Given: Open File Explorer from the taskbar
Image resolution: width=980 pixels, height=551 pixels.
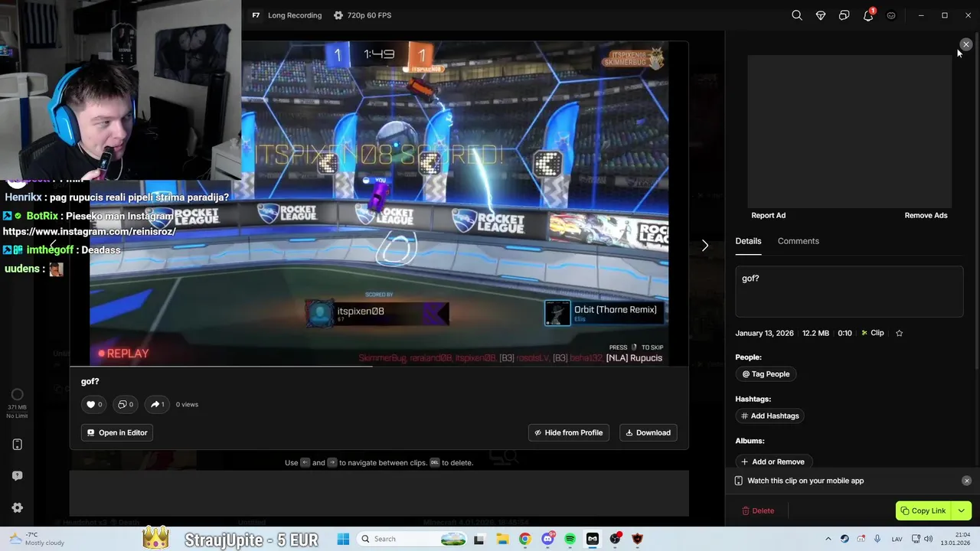Looking at the screenshot, I should (501, 539).
